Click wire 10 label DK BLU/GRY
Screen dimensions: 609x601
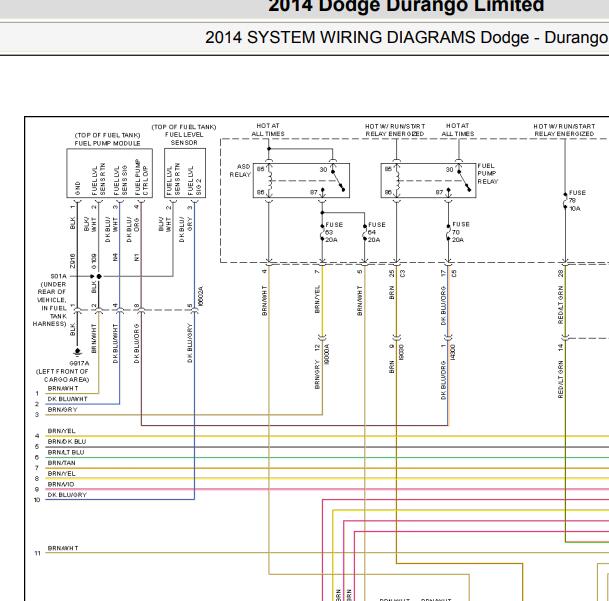(x=67, y=495)
